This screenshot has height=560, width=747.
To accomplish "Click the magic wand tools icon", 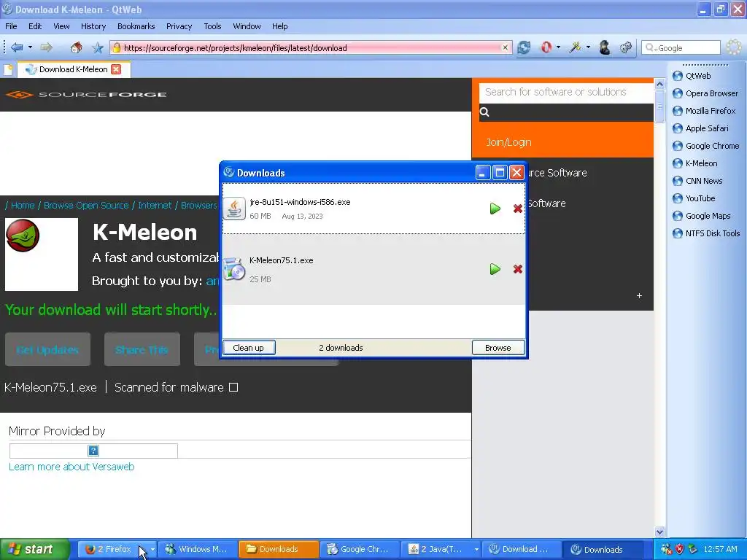I will click(575, 47).
